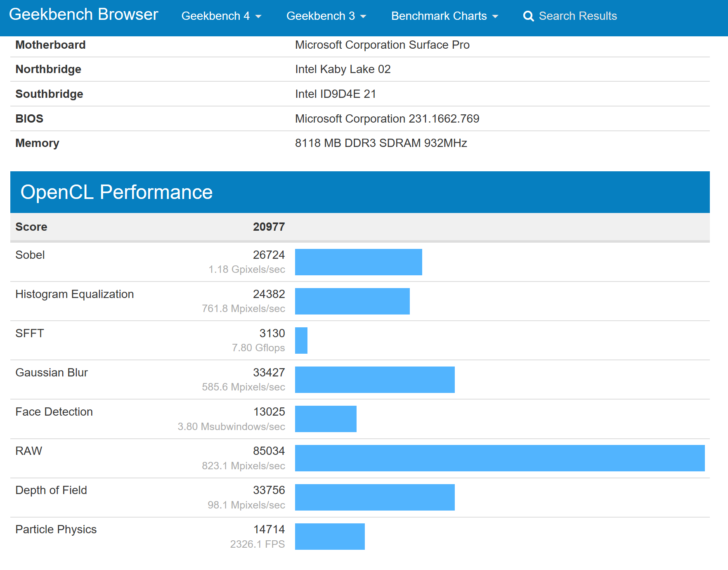Click the Motherboard label

tap(50, 45)
